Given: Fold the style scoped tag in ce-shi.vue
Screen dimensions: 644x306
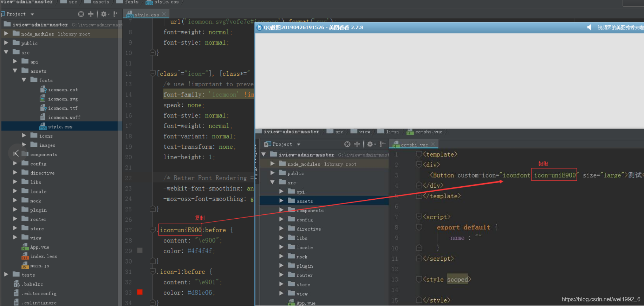Looking at the screenshot, I should (419, 279).
